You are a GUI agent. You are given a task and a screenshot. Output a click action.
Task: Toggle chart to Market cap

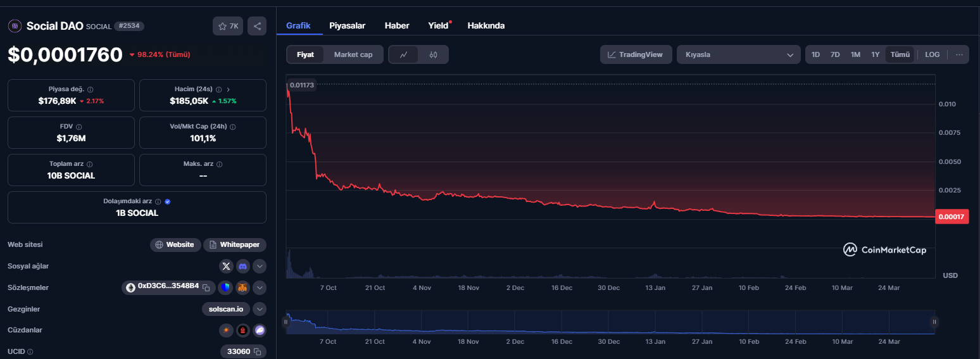pyautogui.click(x=353, y=54)
